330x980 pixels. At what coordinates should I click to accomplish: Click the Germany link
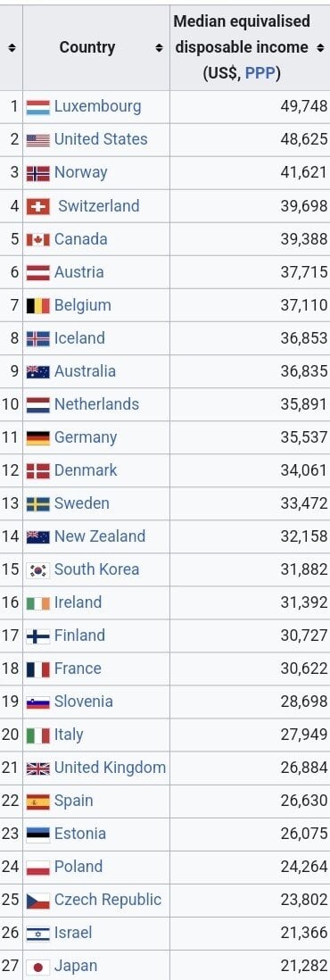pyautogui.click(x=86, y=436)
